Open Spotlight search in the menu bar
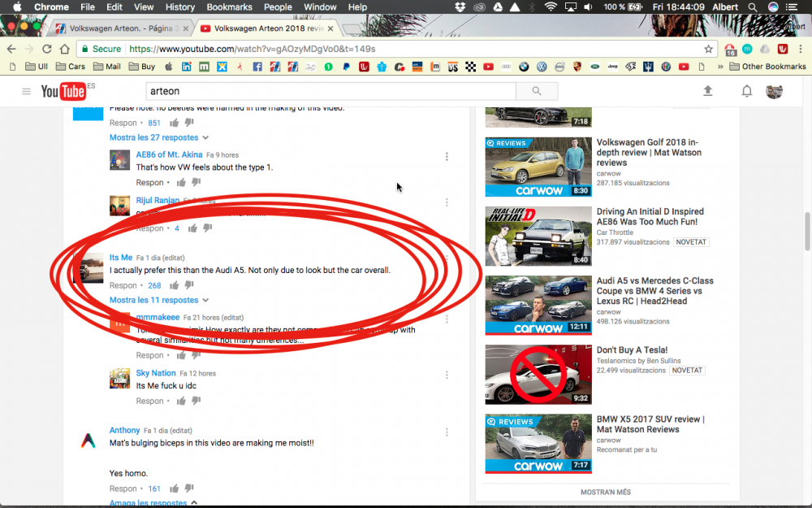This screenshot has height=508, width=812. point(753,7)
